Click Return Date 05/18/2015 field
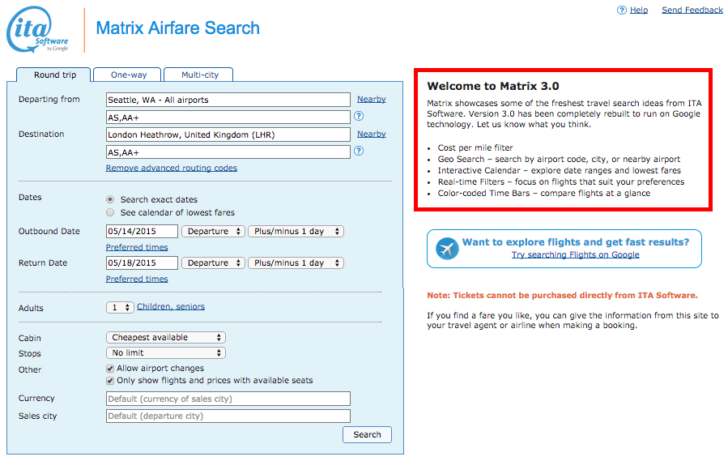The width and height of the screenshot is (728, 461). coord(142,263)
